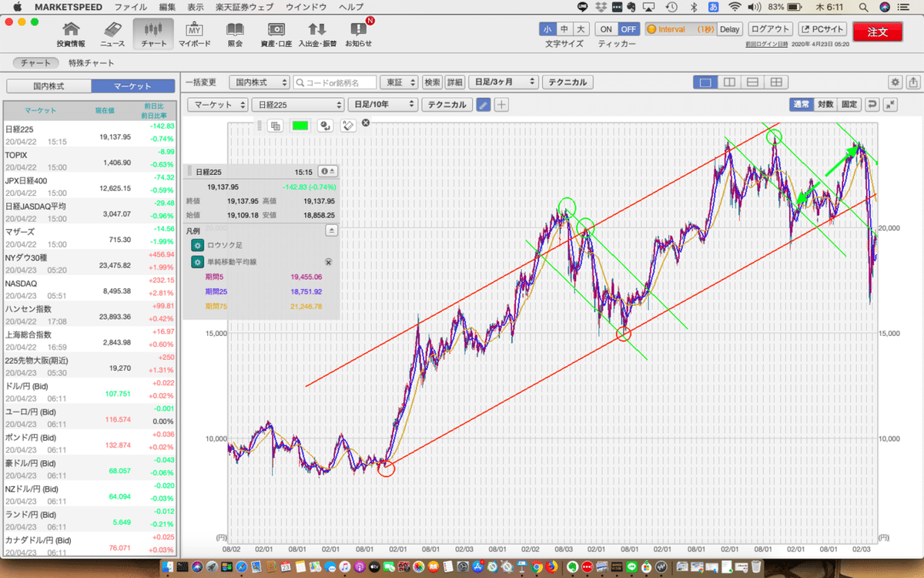Click the shrink chart arrows icon
The width and height of the screenshot is (924, 578).
[890, 105]
